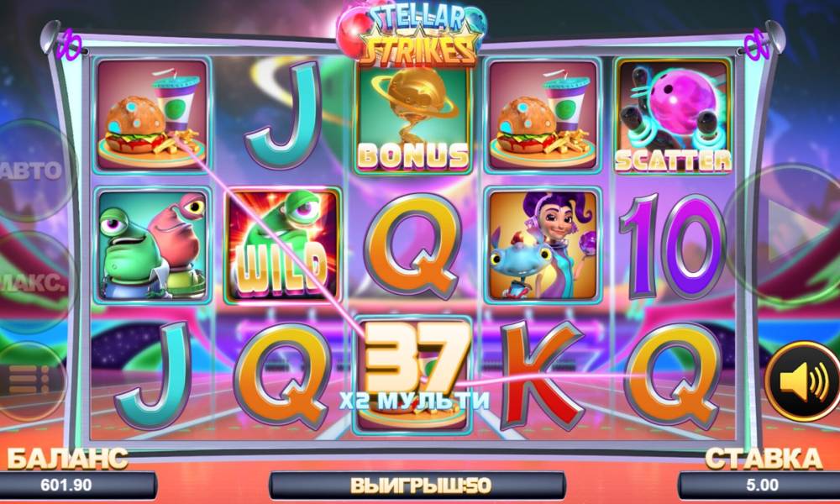
Task: Open the hamburger menu on the left
Action: (x=28, y=381)
